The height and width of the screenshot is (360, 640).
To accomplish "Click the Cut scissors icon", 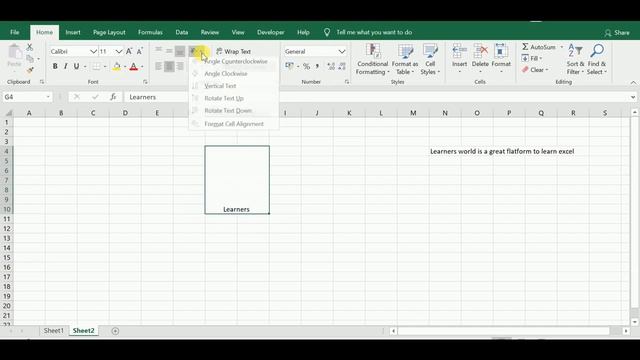I will [x=30, y=47].
